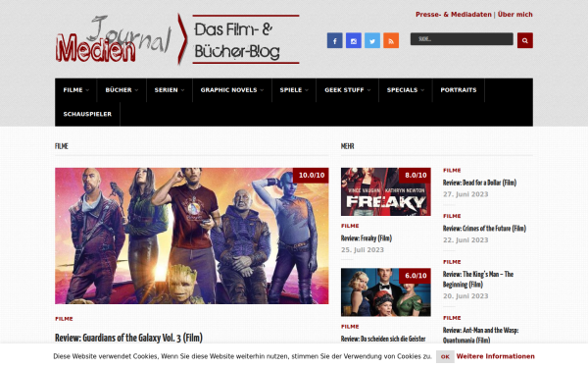
Task: Click the red search magnifier button
Action: tap(525, 40)
